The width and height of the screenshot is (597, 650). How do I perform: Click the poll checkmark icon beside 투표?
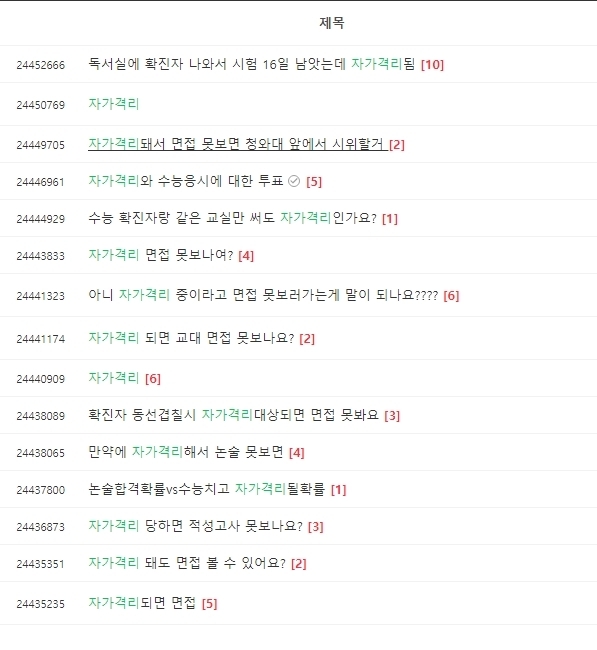point(294,181)
